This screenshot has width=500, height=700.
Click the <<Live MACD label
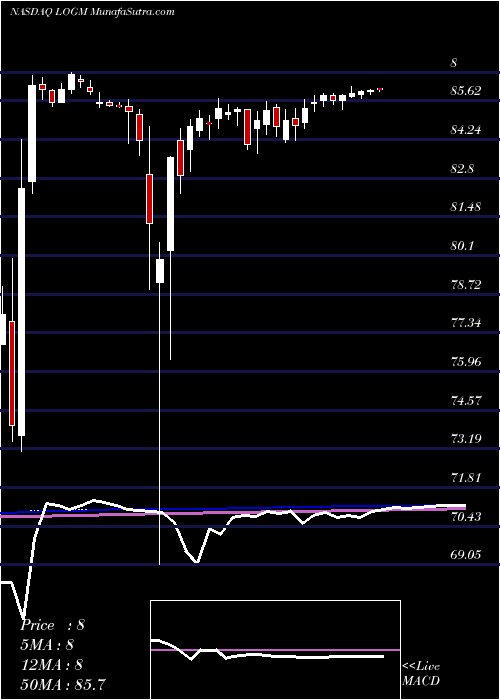click(421, 674)
